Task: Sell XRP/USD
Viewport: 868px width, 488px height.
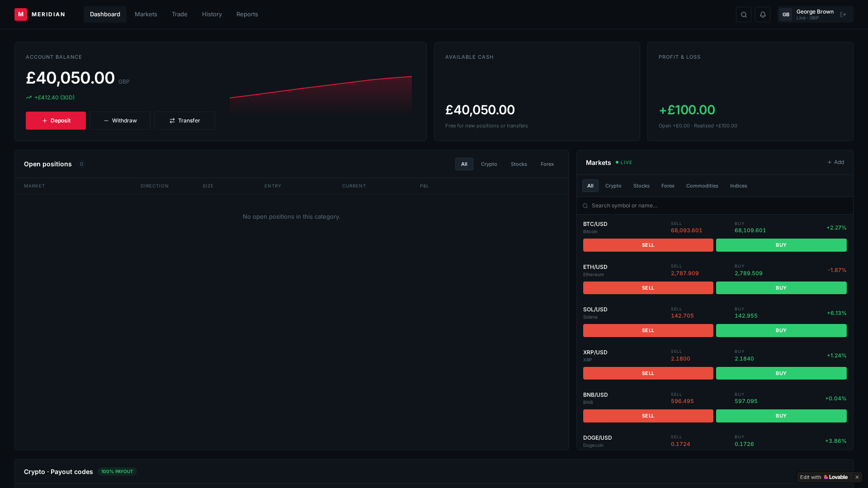Action: click(x=648, y=373)
